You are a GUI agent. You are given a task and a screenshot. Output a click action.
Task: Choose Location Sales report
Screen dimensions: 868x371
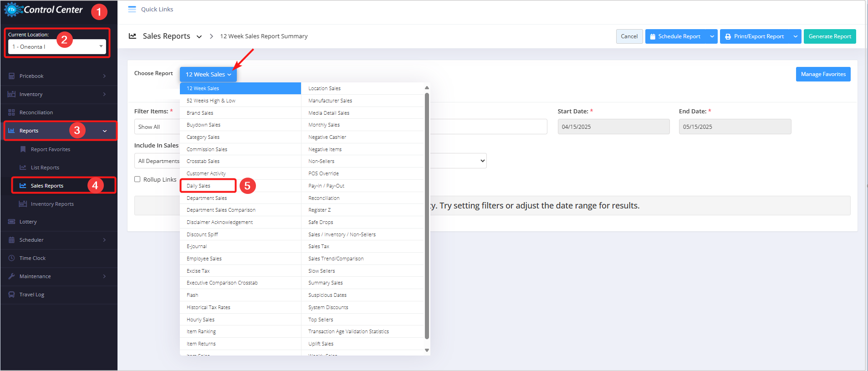(363, 88)
